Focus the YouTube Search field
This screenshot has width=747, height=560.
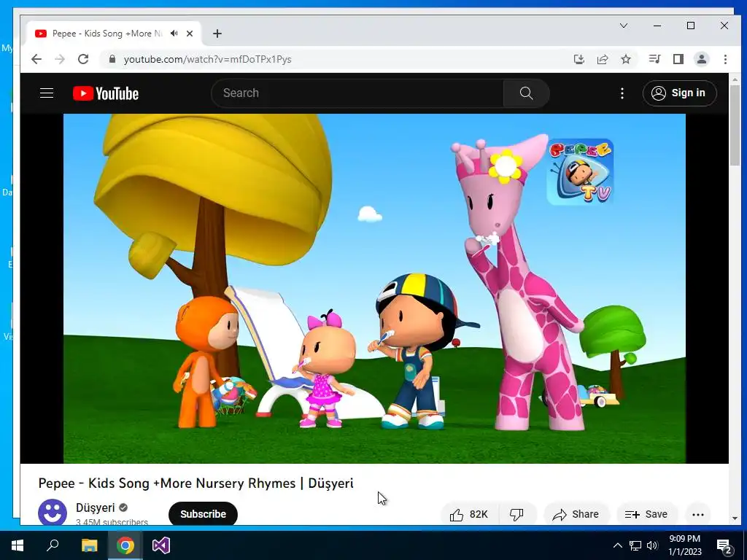(357, 93)
